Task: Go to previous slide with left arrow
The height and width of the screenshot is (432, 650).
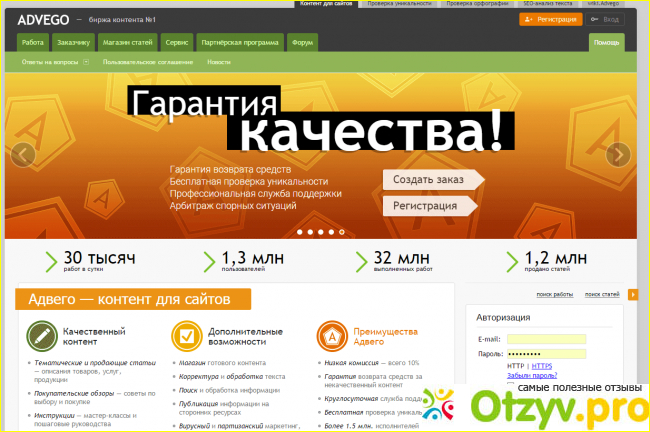Action: click(22, 154)
